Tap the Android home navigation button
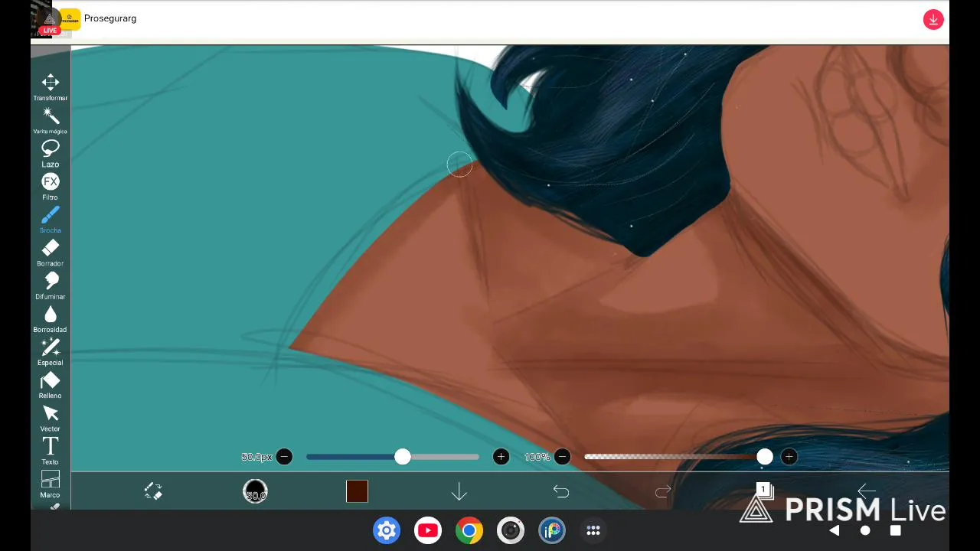Screen dimensions: 980x551 click(x=865, y=530)
